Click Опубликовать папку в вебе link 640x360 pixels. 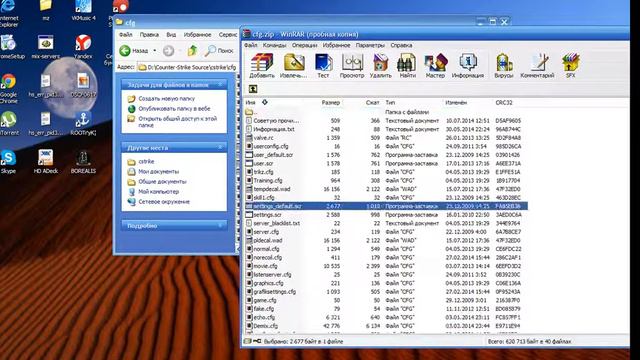coord(174,109)
